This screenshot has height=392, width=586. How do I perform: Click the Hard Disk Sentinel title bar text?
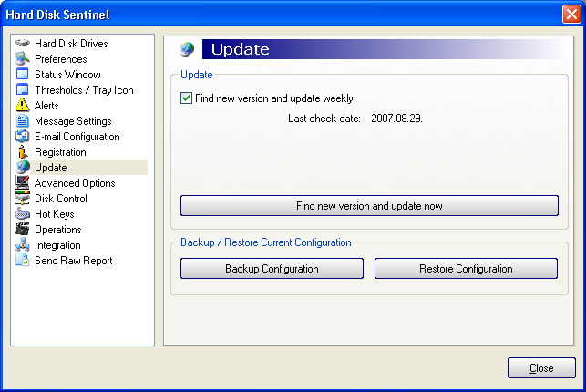(57, 15)
